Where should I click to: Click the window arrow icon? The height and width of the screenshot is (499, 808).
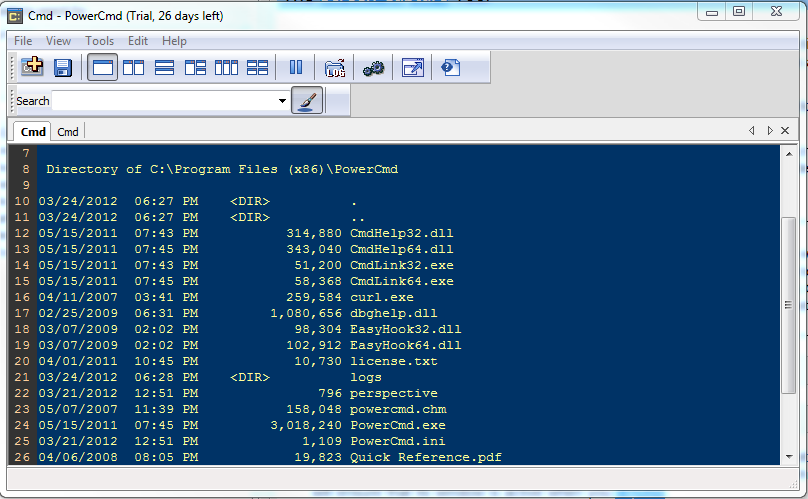(413, 68)
